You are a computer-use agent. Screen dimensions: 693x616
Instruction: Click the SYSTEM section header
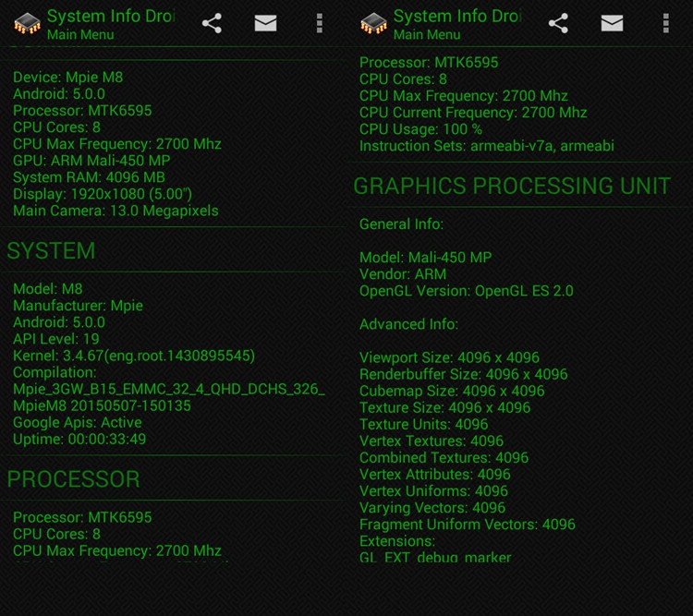tap(51, 251)
